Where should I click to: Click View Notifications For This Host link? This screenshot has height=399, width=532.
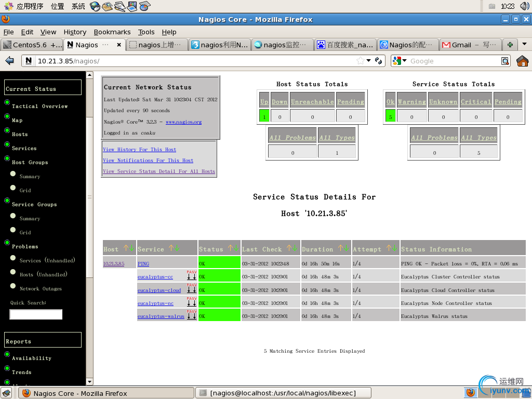click(148, 160)
